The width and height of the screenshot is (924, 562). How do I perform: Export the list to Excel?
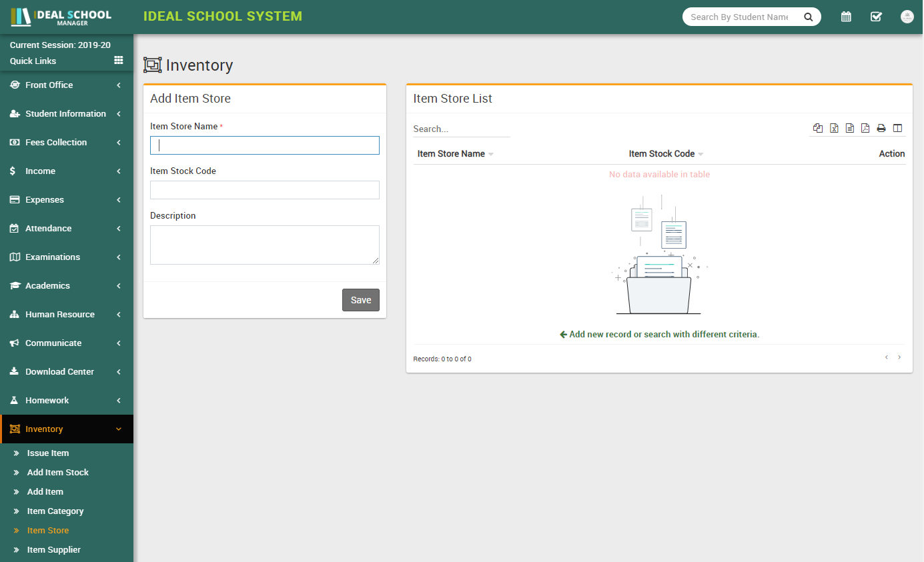pos(834,128)
